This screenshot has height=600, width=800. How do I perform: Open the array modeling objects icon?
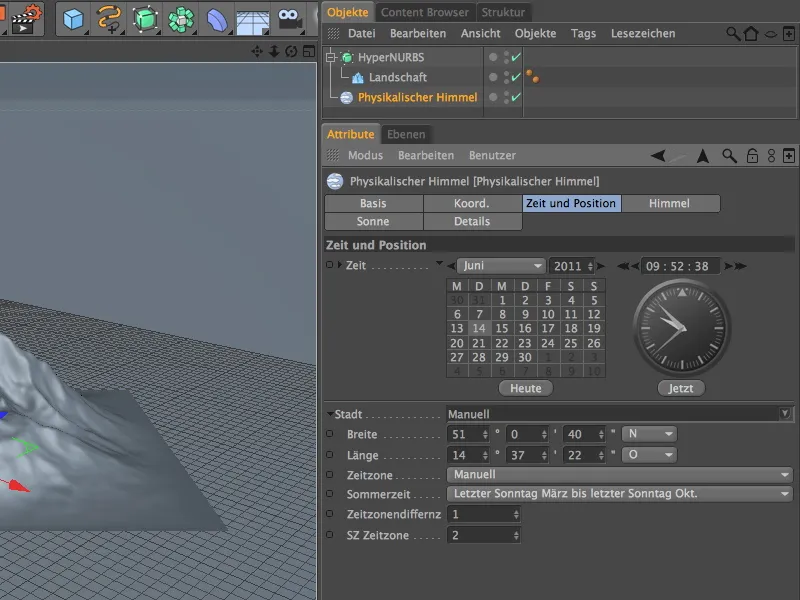click(x=181, y=18)
